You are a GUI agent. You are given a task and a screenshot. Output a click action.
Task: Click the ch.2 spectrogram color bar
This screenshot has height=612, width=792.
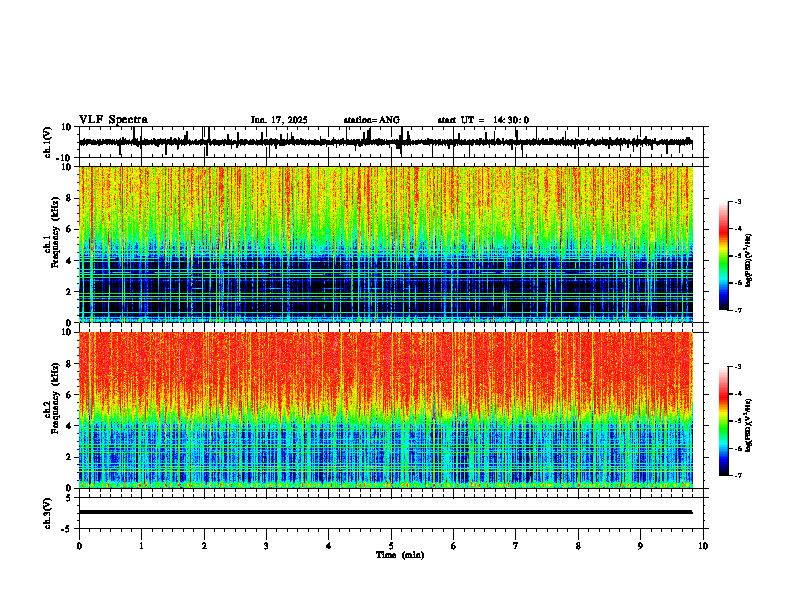pyautogui.click(x=723, y=421)
